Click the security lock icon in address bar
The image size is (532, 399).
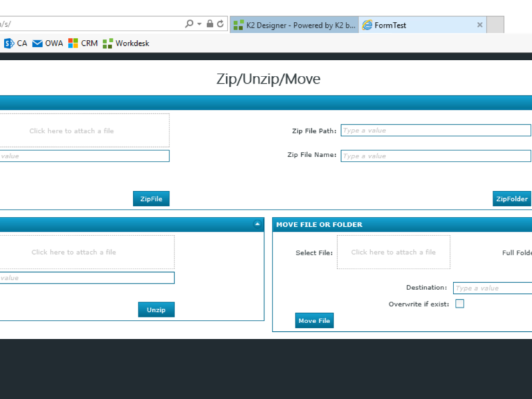click(210, 24)
